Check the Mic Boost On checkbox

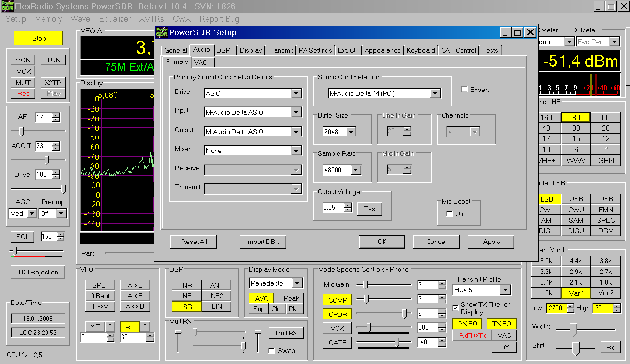coord(450,214)
